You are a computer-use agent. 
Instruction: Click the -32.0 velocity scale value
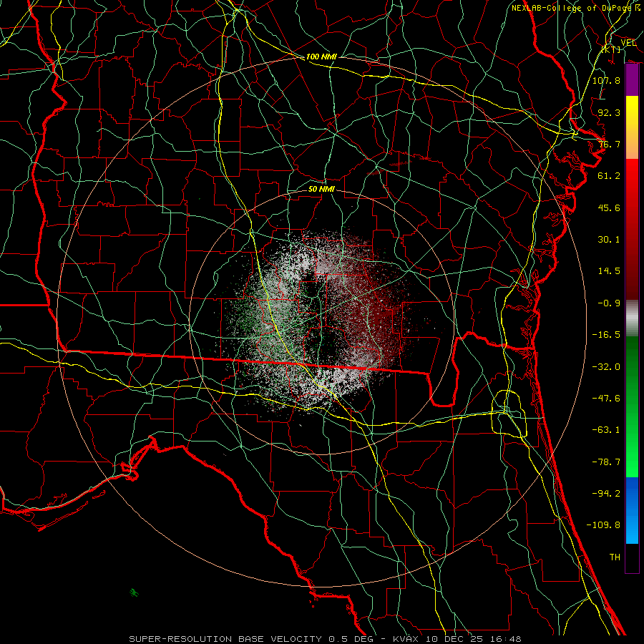(606, 367)
